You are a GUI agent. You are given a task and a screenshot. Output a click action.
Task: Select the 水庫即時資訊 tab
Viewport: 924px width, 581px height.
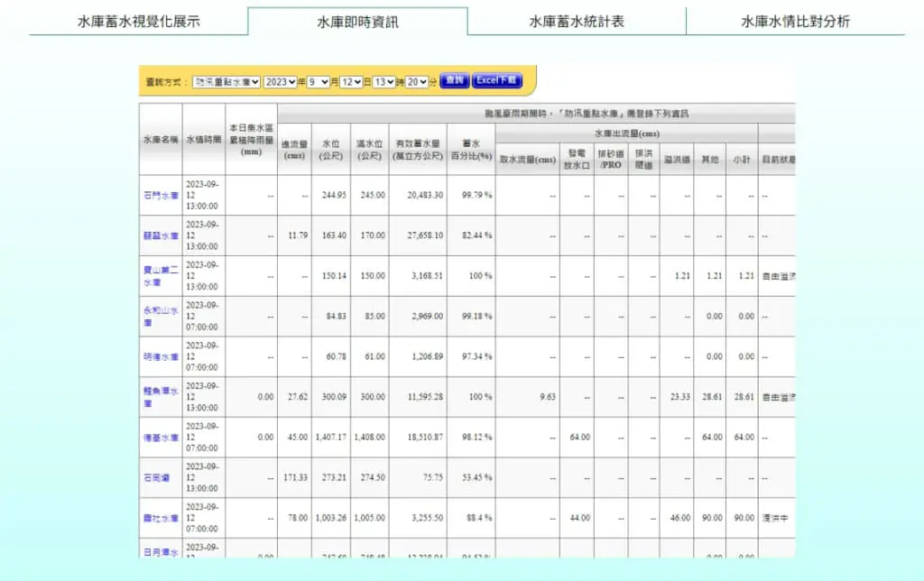click(x=357, y=22)
